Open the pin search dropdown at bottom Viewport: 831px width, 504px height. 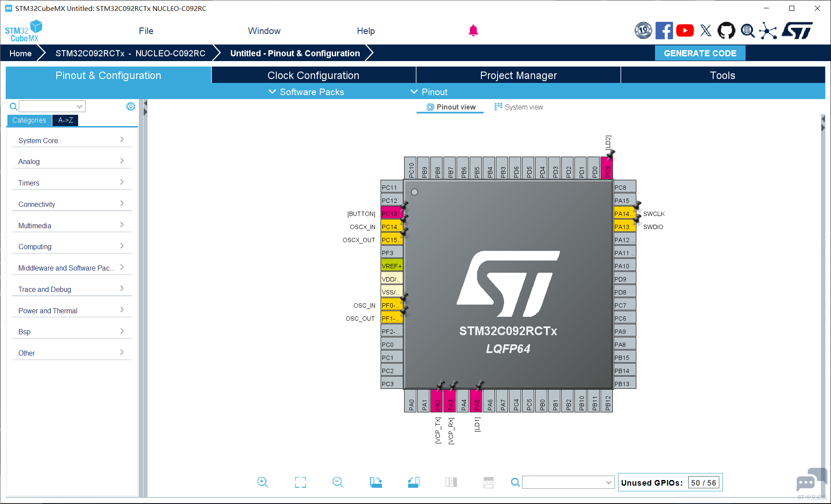[608, 483]
